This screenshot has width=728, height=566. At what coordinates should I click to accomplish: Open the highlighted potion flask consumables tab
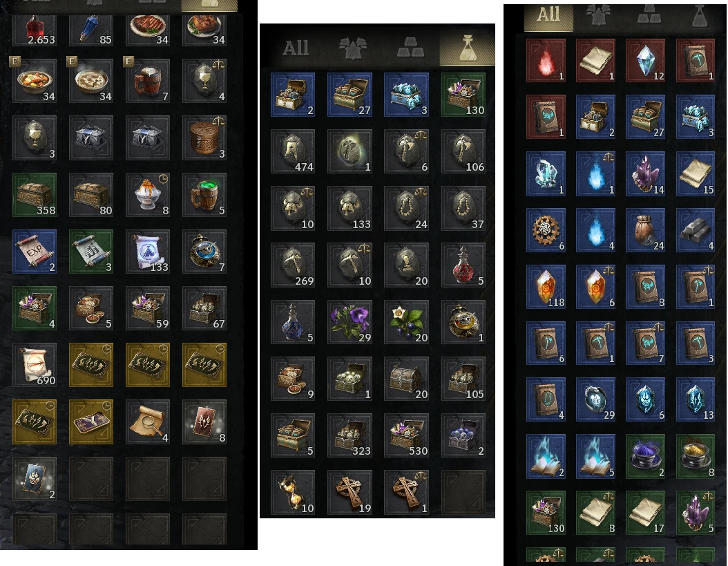point(467,48)
